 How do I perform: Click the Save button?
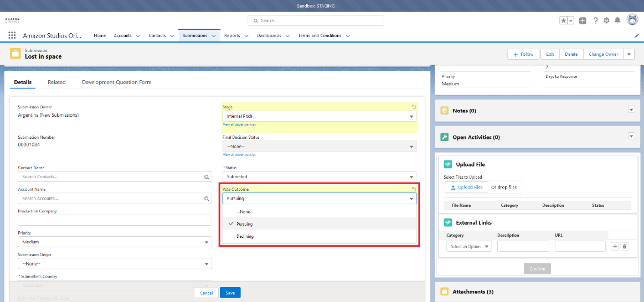230,293
